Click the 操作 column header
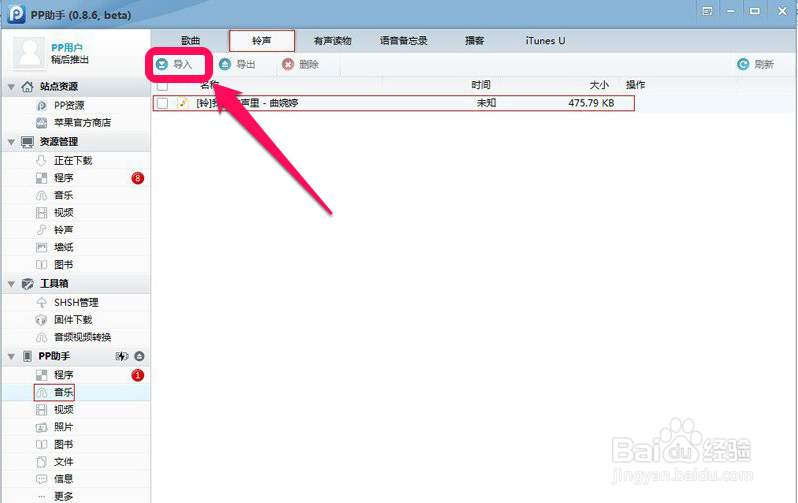Screen dimensions: 798x503 [x=636, y=85]
